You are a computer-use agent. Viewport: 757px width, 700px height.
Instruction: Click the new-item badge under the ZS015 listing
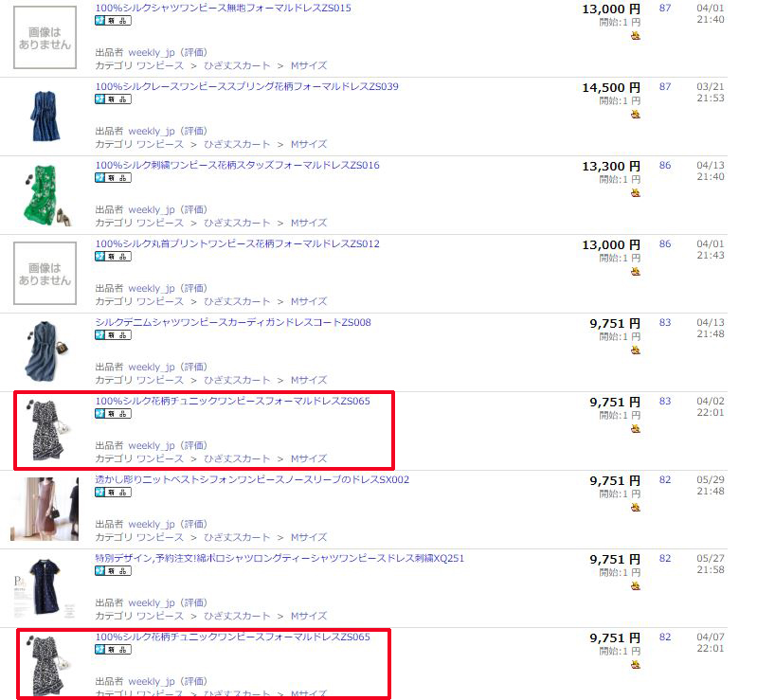click(x=113, y=20)
